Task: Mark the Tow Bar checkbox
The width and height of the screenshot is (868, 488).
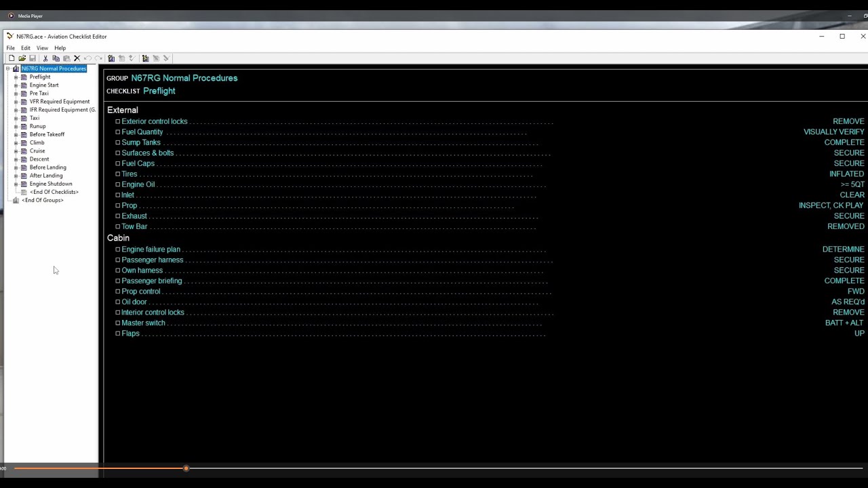Action: [x=117, y=226]
